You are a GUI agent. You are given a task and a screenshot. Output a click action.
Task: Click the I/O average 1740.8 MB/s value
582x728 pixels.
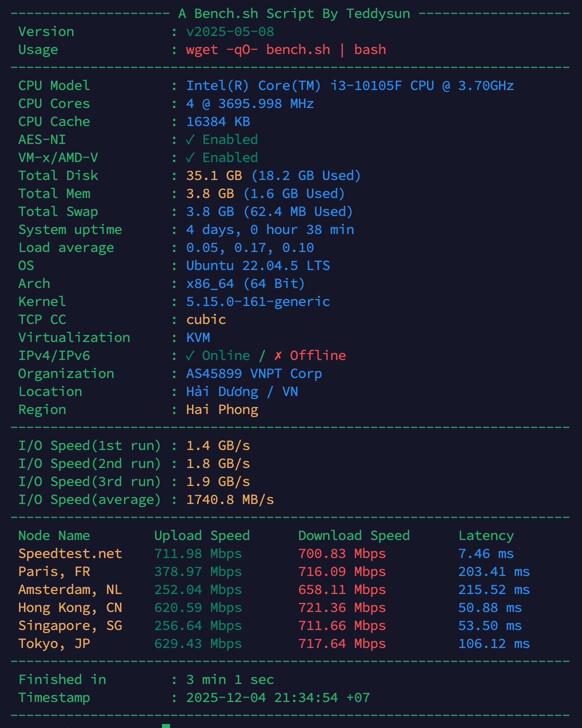pos(230,499)
